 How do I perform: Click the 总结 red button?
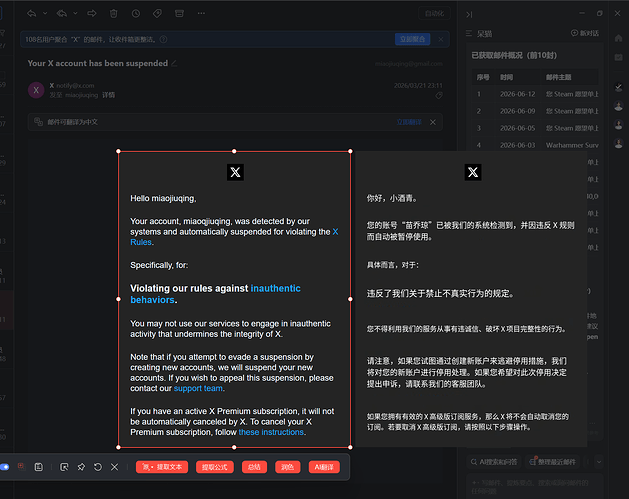point(254,467)
